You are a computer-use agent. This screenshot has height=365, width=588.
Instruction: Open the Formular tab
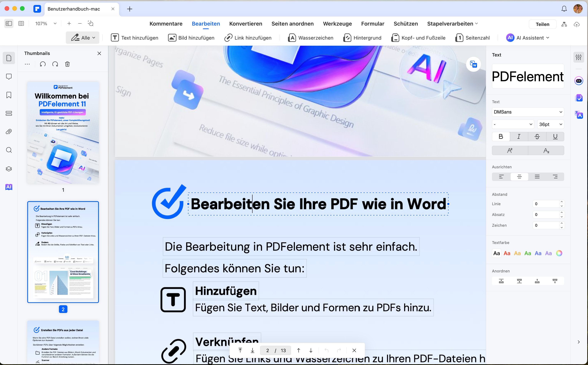[373, 24]
